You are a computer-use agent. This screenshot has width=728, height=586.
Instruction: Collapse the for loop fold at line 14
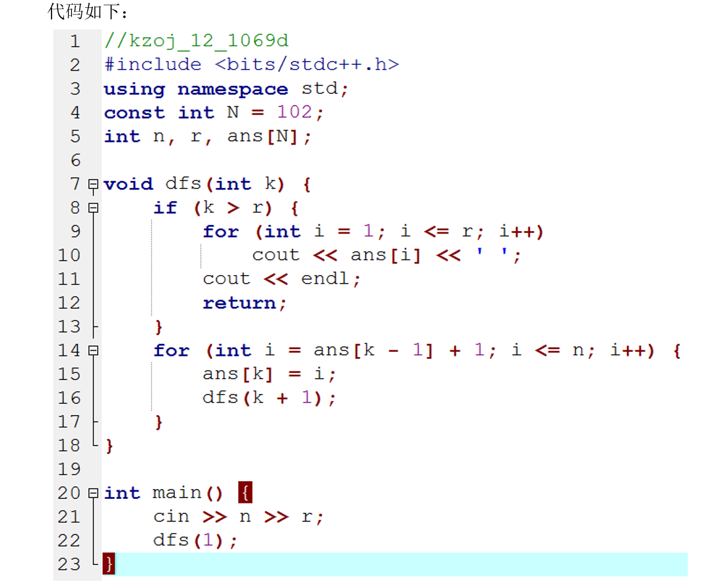93,351
